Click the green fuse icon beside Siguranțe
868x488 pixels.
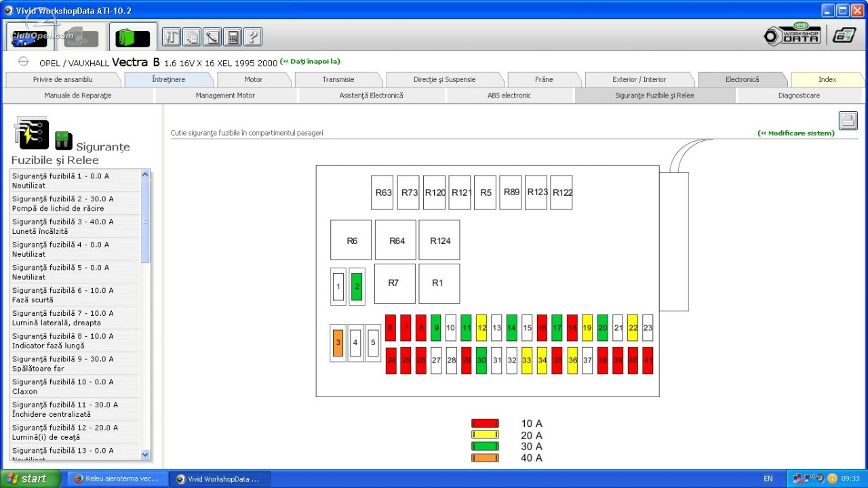pyautogui.click(x=64, y=141)
